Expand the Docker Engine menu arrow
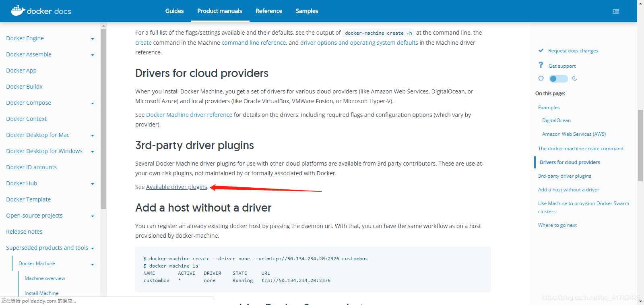Screen dimensions: 644x305 pos(93,39)
